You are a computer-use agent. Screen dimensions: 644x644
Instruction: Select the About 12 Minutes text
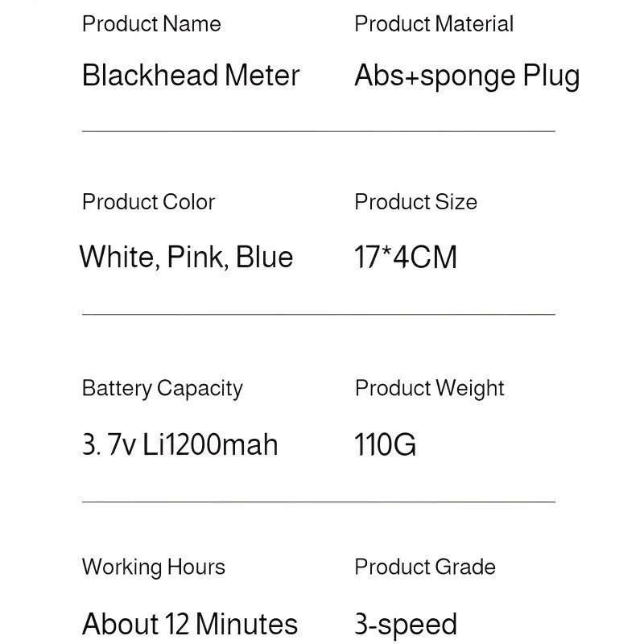click(190, 624)
